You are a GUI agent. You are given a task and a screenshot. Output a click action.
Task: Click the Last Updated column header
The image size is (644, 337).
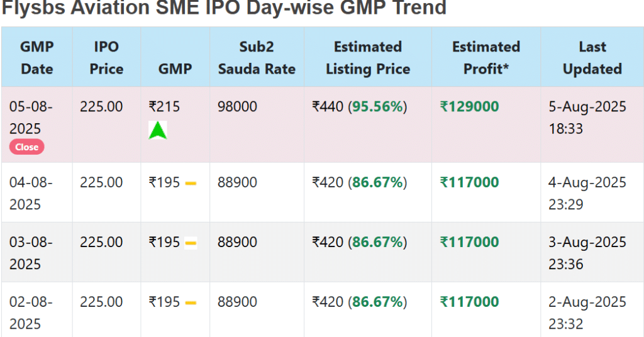(592, 57)
